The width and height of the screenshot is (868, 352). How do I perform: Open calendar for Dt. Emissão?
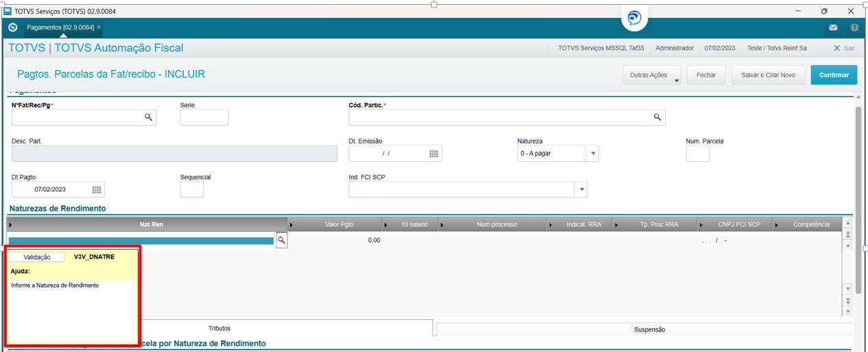[434, 154]
